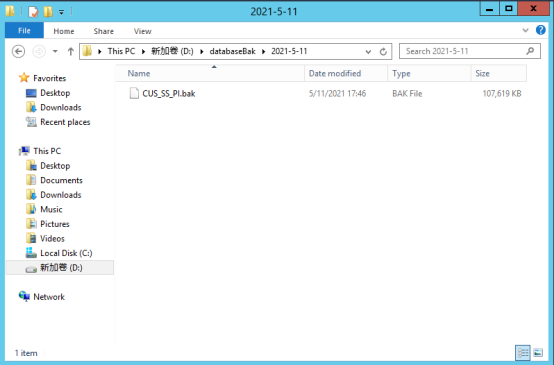The width and height of the screenshot is (554, 365).
Task: Open the Music folder
Action: point(51,210)
